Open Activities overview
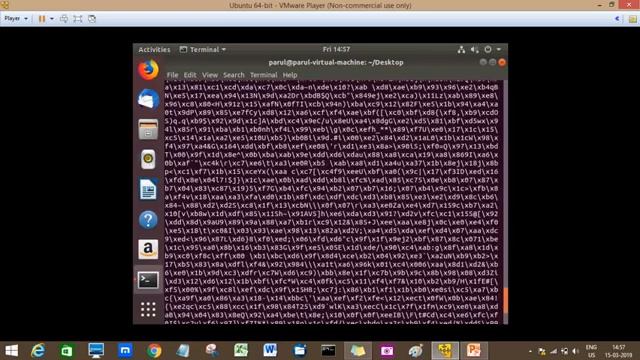Image resolution: width=640 pixels, height=360 pixels. tap(154, 49)
